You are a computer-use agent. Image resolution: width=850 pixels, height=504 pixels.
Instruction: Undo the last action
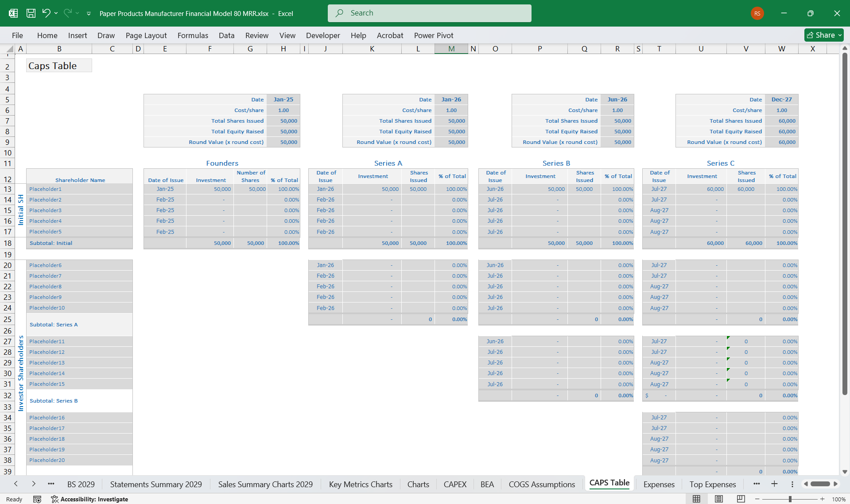(x=46, y=13)
